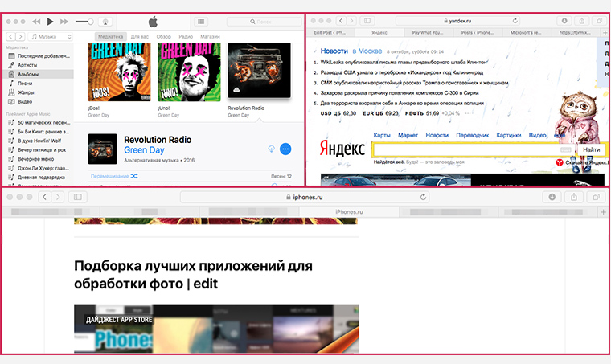Open the Подборка лучших приложений article title
The height and width of the screenshot is (364, 611).
coord(193,275)
